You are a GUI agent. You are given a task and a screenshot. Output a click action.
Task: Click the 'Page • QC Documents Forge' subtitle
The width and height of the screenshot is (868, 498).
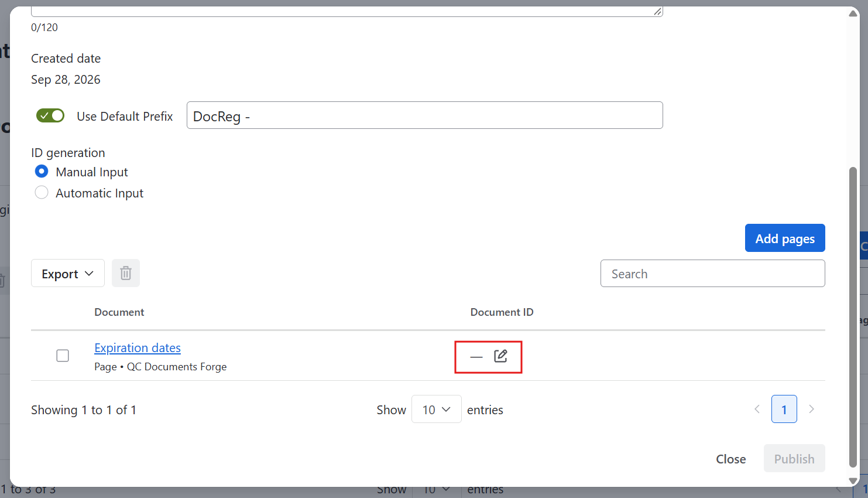160,367
